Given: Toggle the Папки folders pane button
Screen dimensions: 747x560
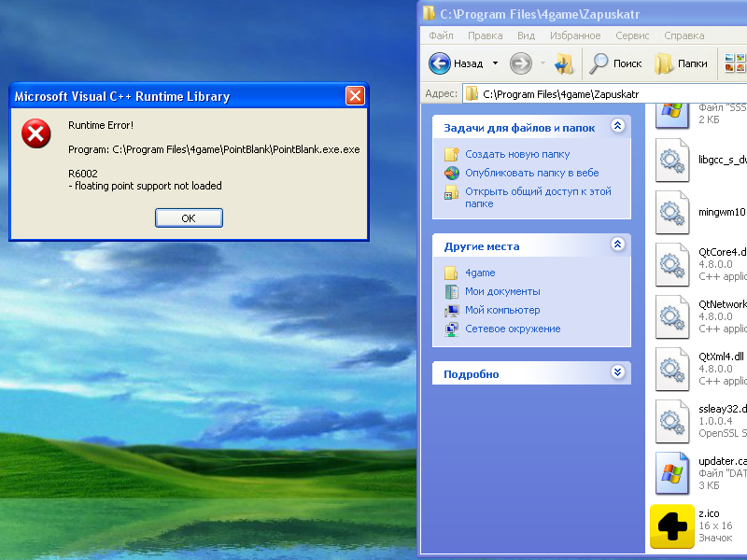Looking at the screenshot, I should [x=681, y=63].
